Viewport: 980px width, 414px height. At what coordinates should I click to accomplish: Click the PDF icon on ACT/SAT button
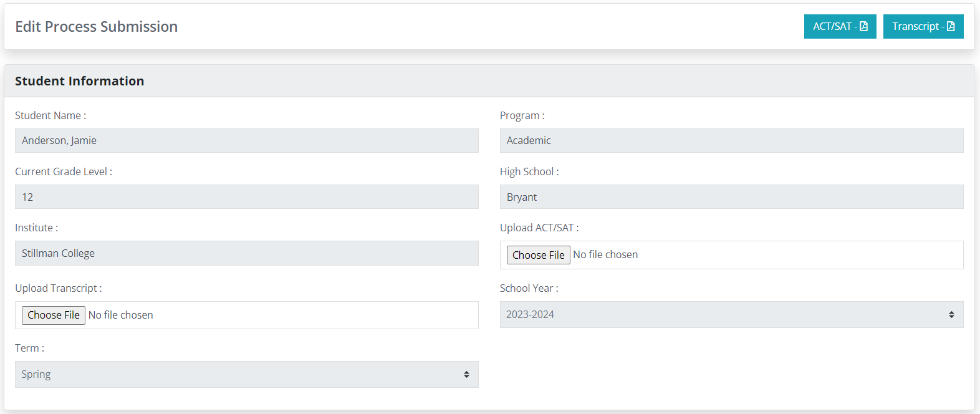[863, 26]
